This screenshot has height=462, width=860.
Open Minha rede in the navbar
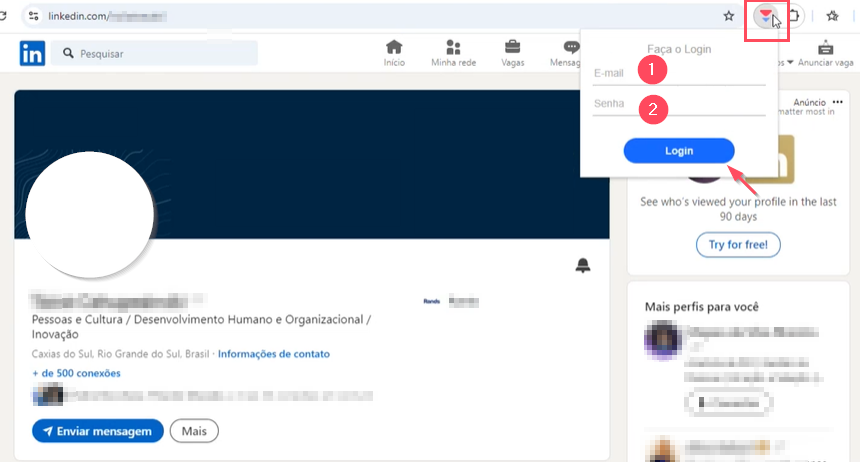(454, 53)
